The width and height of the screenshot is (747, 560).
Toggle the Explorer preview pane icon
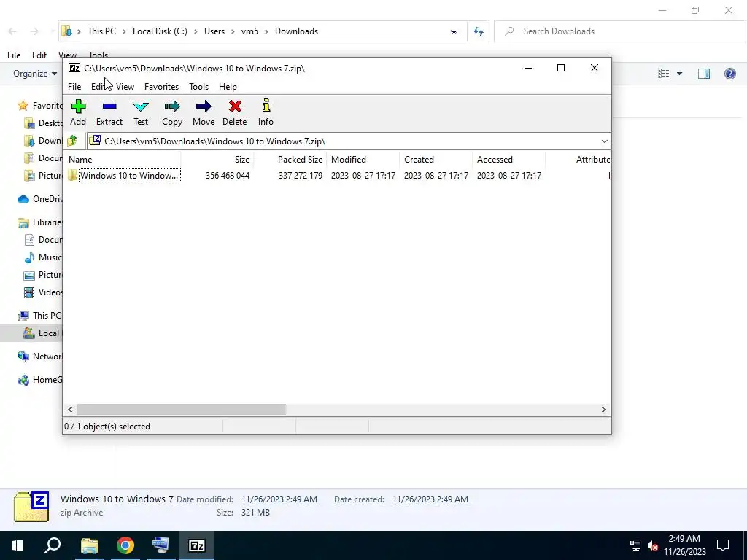[x=704, y=74]
